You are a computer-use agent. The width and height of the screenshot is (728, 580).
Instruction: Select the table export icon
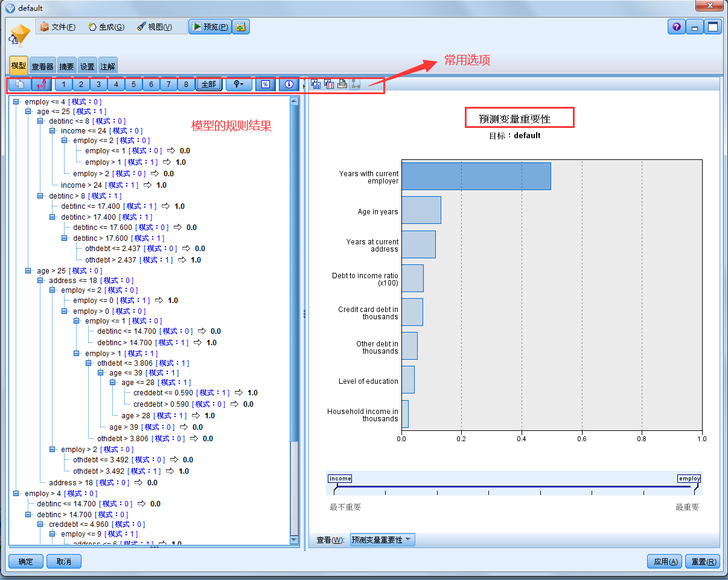(x=329, y=84)
